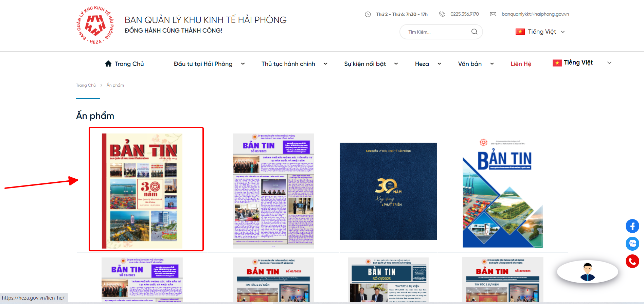
Task: Click the home icon beside Trang Chủ
Action: 108,64
